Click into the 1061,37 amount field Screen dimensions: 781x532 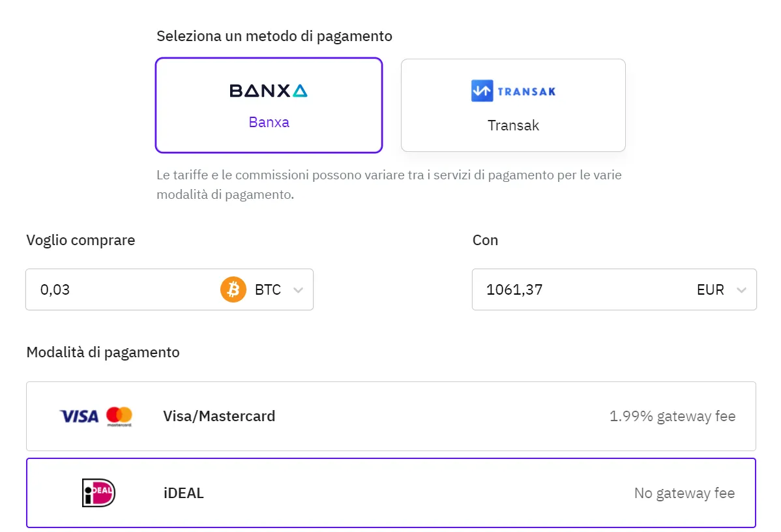[x=583, y=289]
